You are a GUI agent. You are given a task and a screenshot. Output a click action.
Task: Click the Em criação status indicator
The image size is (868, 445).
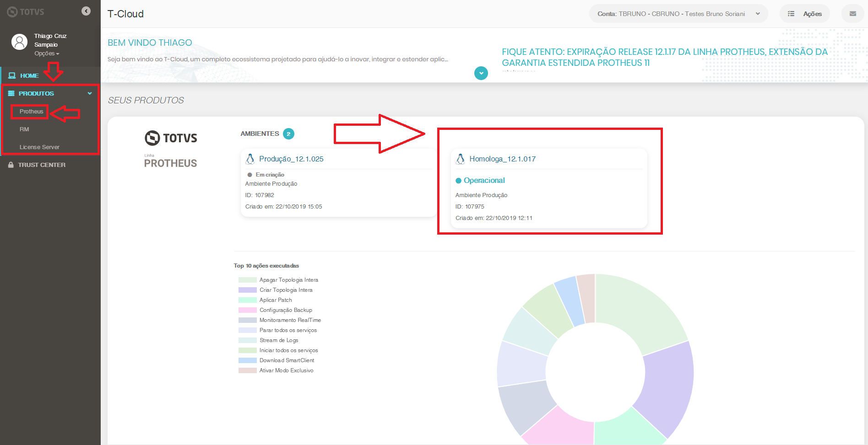point(266,175)
